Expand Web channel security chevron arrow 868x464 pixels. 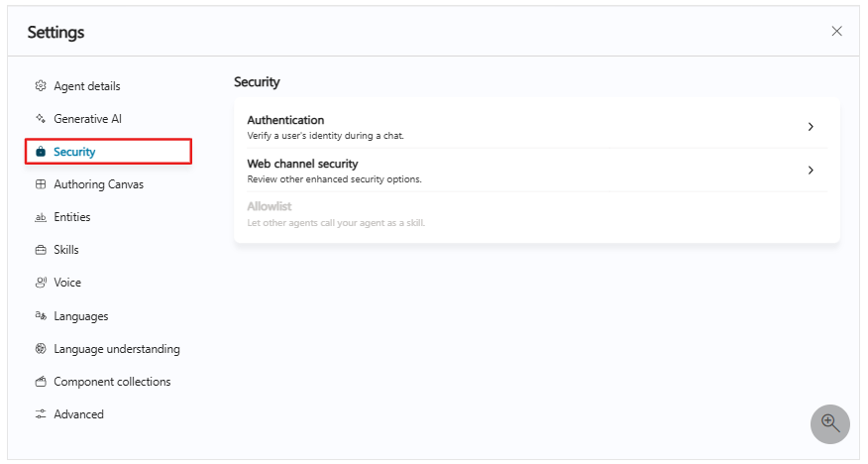tap(811, 170)
